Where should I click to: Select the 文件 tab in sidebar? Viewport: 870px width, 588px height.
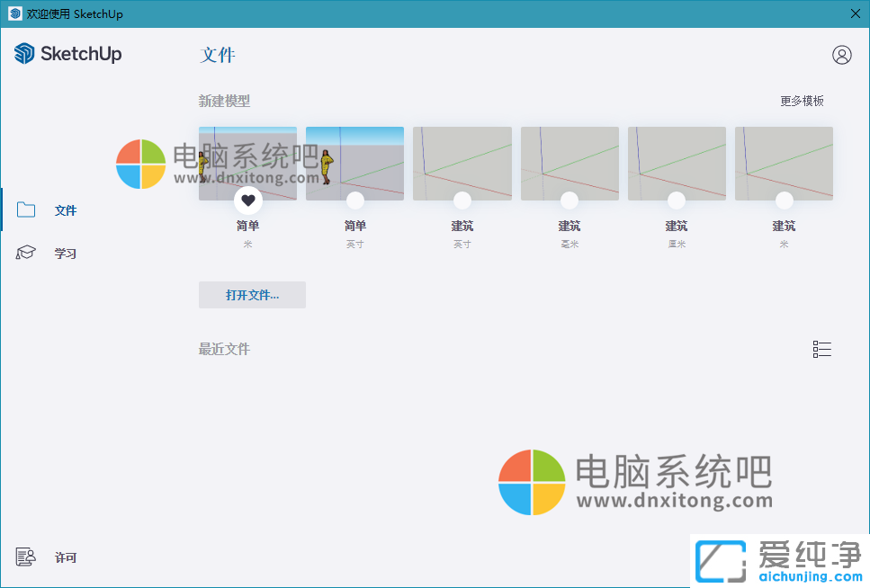point(66,210)
